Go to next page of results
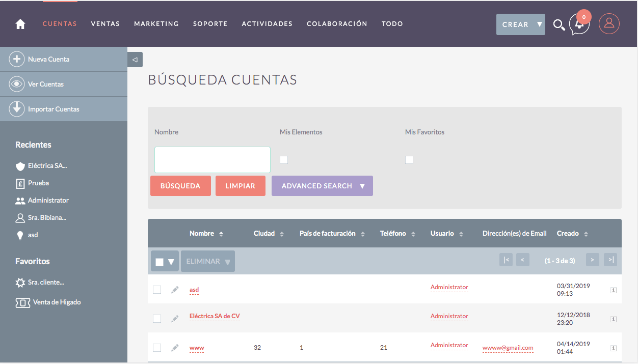 592,260
